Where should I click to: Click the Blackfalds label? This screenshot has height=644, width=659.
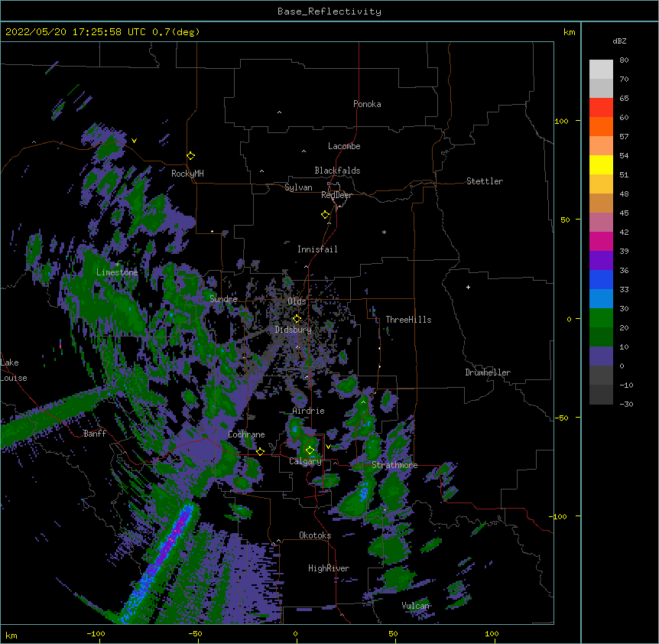(x=337, y=171)
